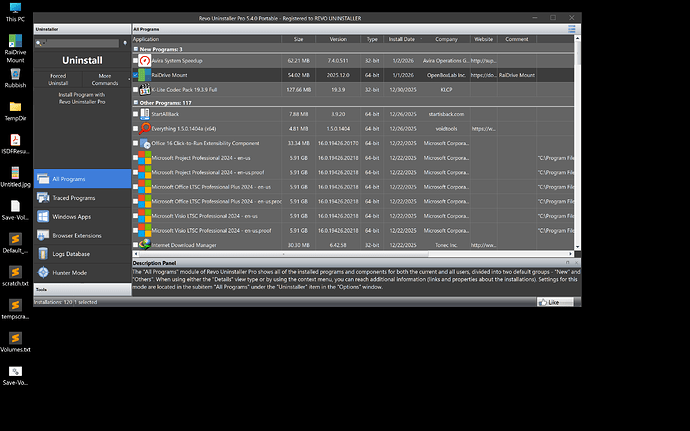Screen dimensions: 690x431
Task: Open the Browser Extensions module
Action: click(81, 235)
